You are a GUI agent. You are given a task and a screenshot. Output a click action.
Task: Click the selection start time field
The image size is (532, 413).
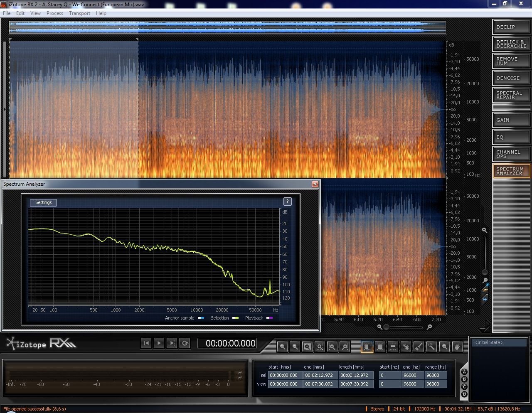(x=285, y=375)
